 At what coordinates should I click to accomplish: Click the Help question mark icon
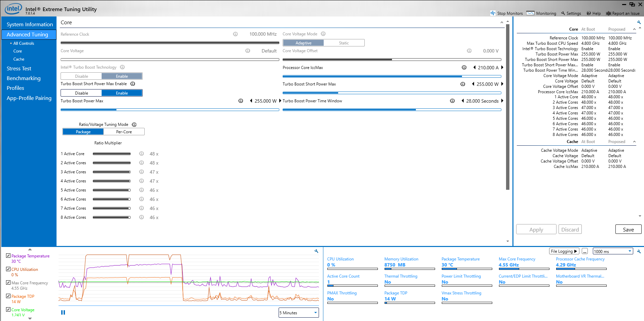(588, 13)
